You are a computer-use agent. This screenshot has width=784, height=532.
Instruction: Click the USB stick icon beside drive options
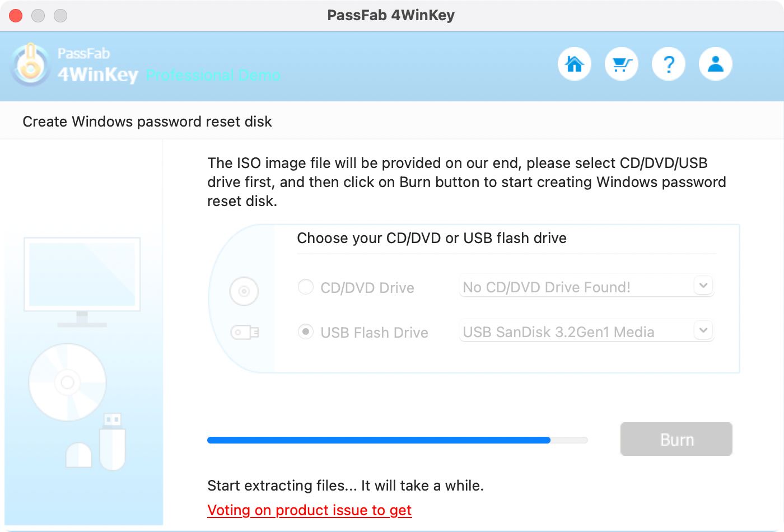[245, 332]
